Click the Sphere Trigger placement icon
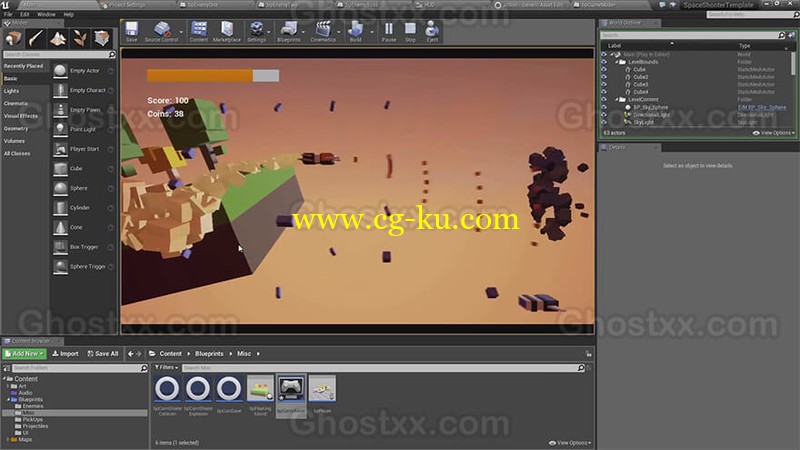Screen dimensions: 800x450 (x=60, y=266)
